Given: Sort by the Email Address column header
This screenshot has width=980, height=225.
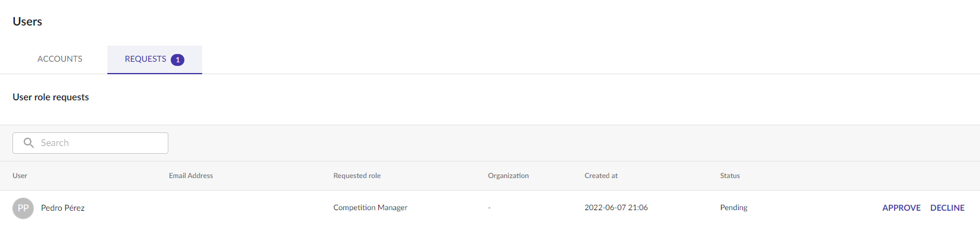Looking at the screenshot, I should click(191, 176).
